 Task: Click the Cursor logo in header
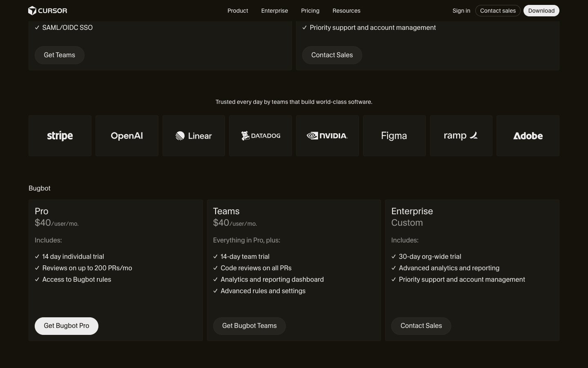[47, 11]
